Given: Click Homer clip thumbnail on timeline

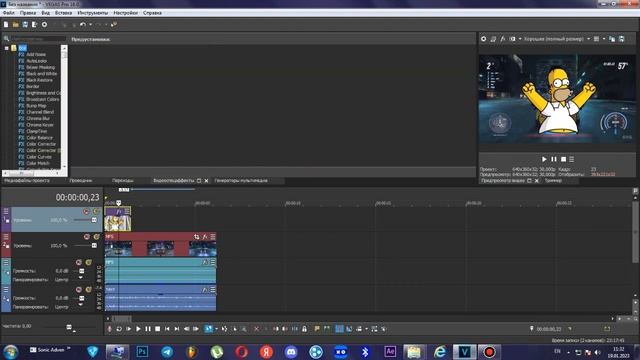Looking at the screenshot, I should [x=118, y=223].
